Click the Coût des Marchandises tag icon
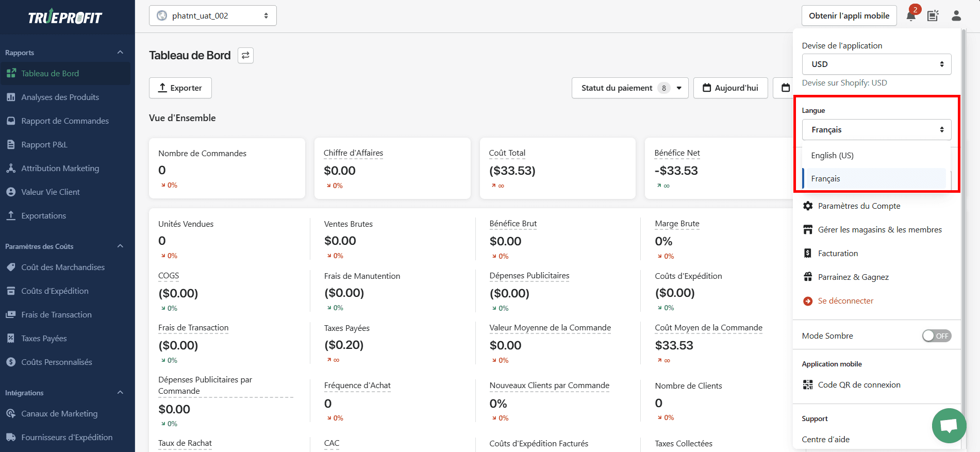The height and width of the screenshot is (452, 980). tap(11, 267)
